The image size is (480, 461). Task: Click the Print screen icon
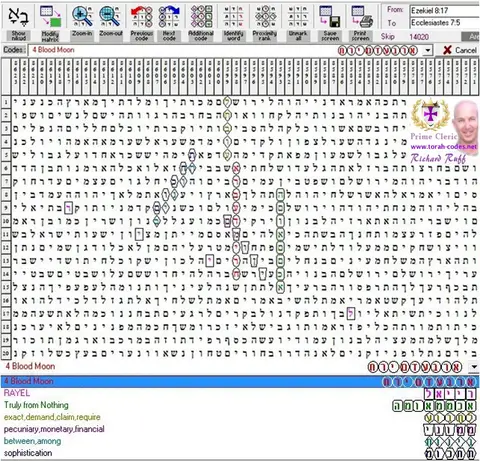point(362,16)
